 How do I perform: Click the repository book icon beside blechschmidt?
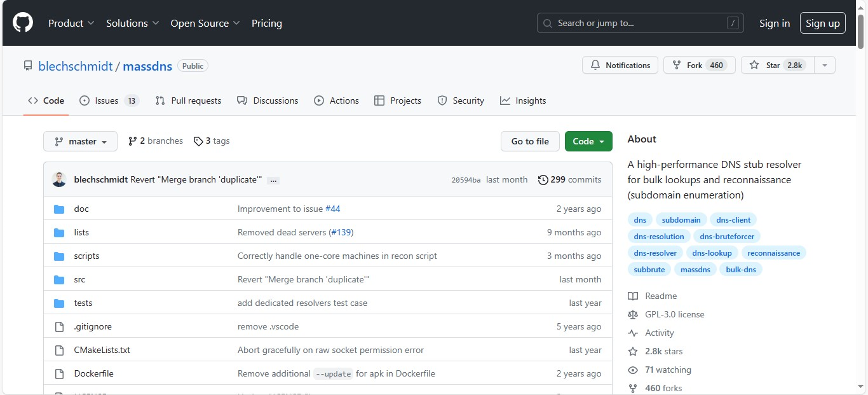click(28, 66)
